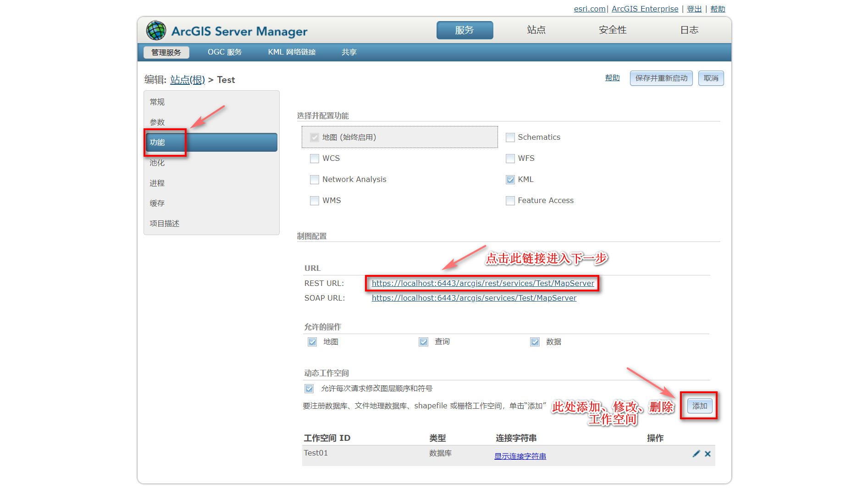Enable the WFS capability checkbox

click(x=510, y=159)
